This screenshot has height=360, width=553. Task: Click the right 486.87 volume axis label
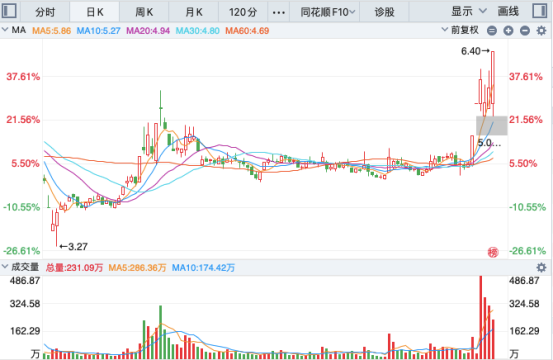point(524,281)
